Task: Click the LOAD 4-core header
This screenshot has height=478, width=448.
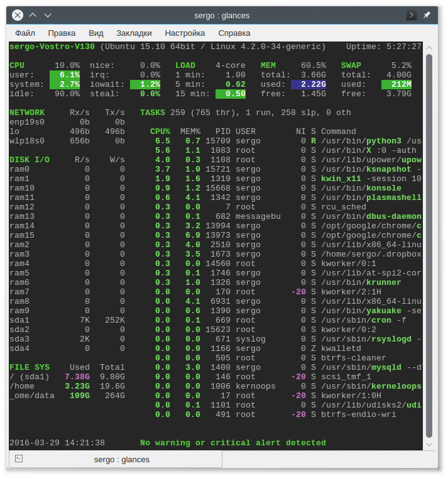Action: (210, 65)
